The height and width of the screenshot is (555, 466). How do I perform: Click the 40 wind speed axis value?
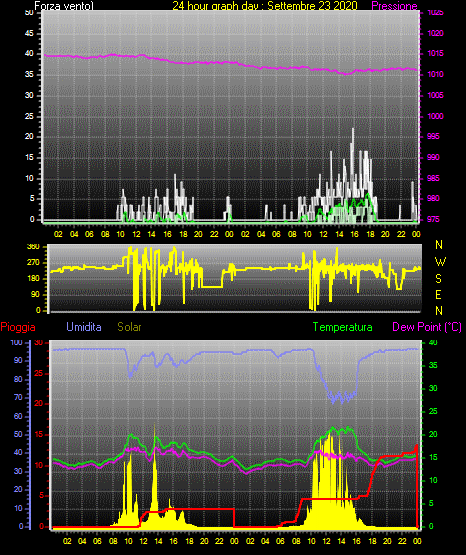tap(29, 54)
